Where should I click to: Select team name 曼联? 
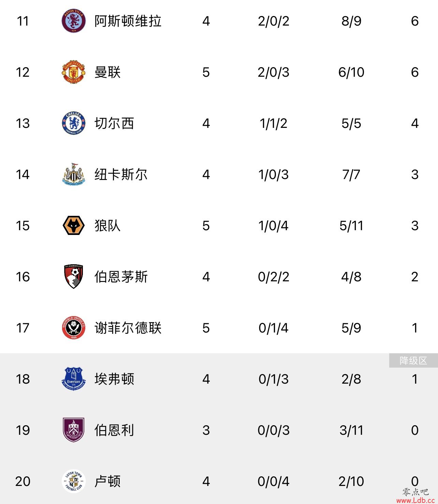pos(107,72)
